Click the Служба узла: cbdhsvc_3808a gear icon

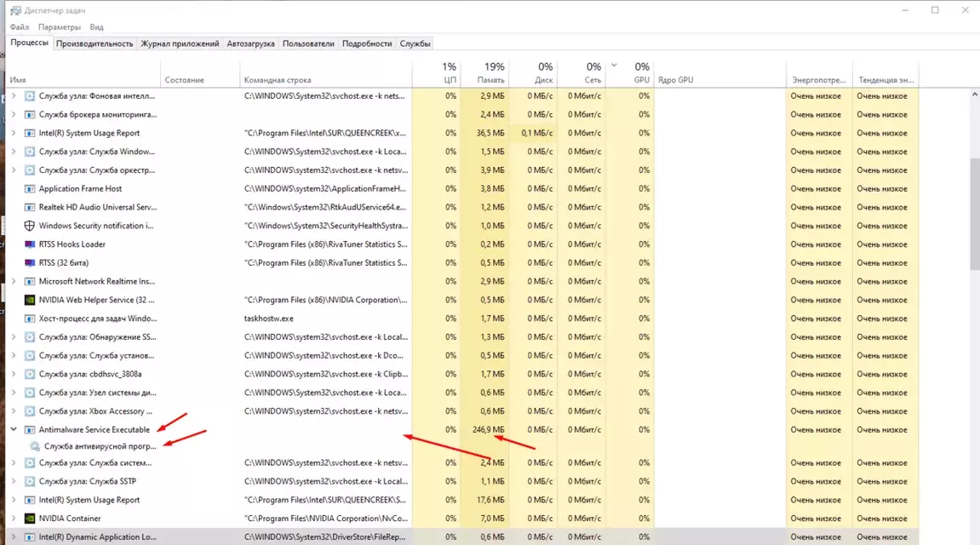30,375
